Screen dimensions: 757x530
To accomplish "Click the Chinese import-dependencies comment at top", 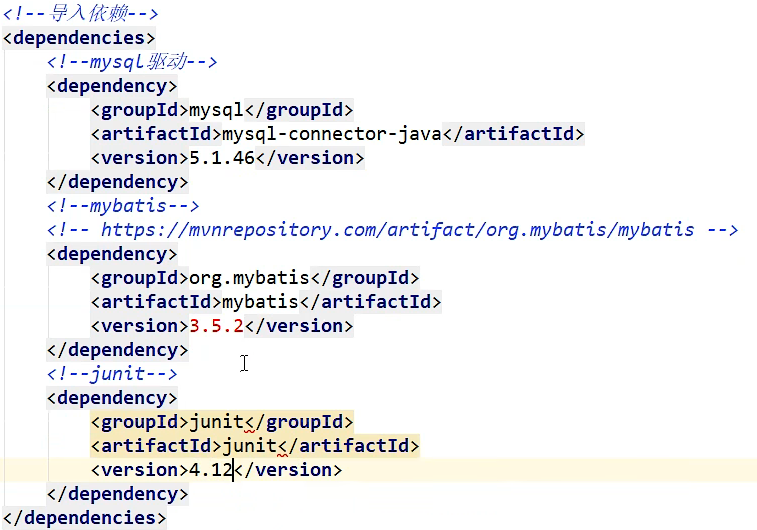I will tap(80, 14).
